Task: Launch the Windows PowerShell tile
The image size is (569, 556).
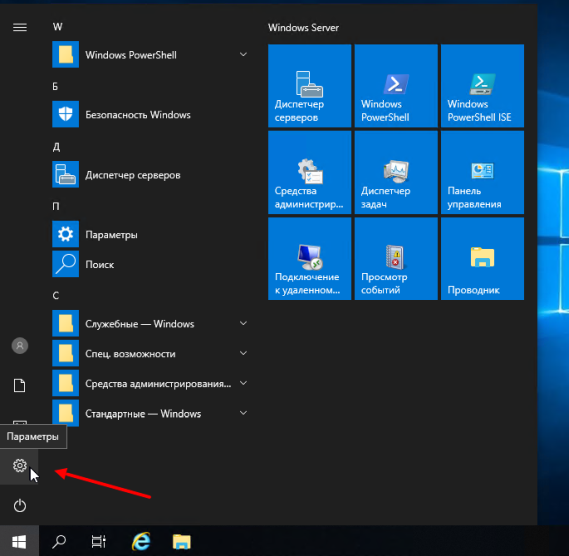Action: 396,86
